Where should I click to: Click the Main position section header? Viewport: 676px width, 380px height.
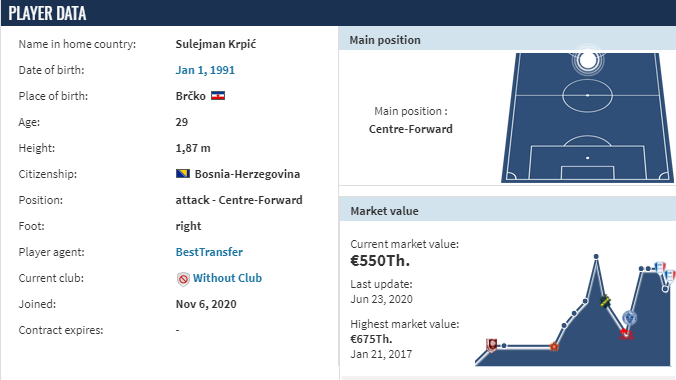[507, 40]
